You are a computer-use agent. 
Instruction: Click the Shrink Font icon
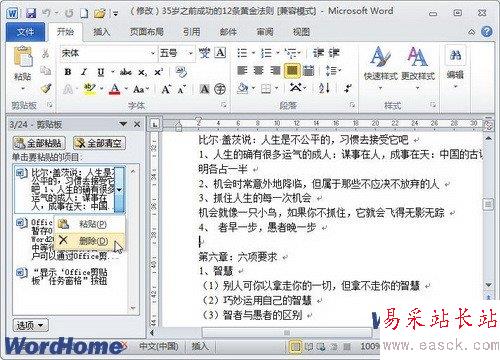(182, 89)
